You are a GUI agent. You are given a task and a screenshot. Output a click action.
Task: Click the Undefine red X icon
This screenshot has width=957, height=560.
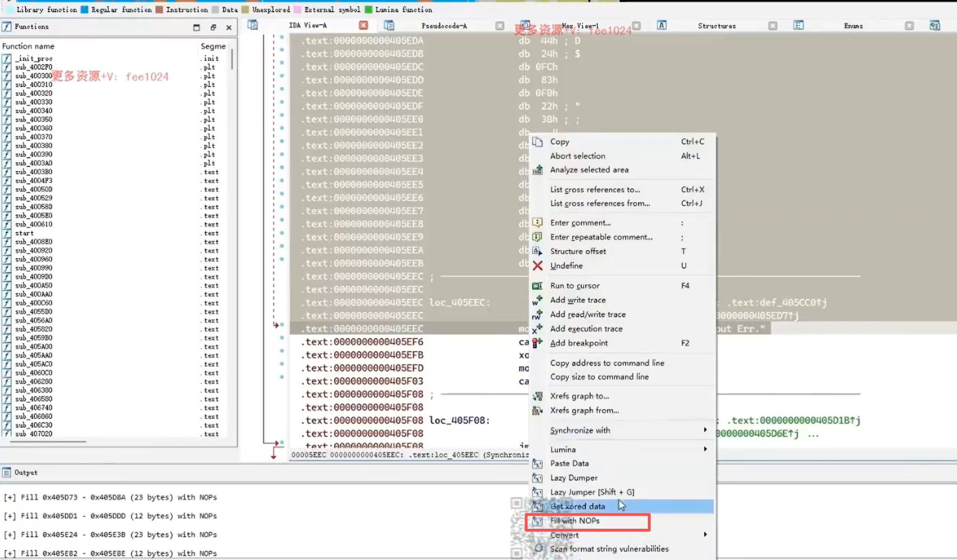pos(538,266)
